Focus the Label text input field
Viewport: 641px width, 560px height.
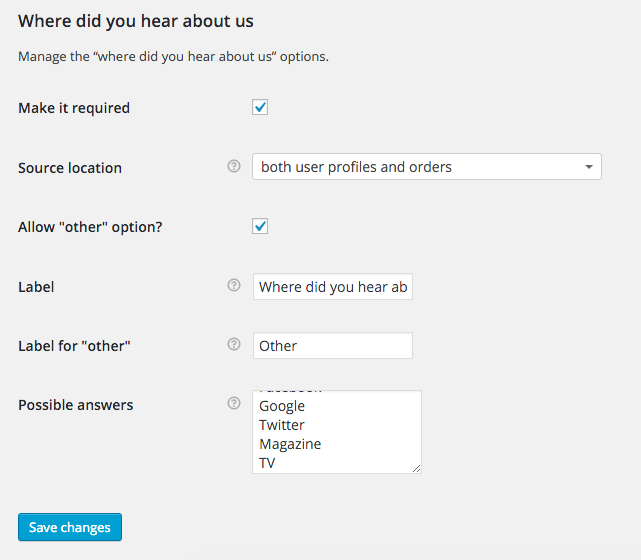pyautogui.click(x=333, y=287)
